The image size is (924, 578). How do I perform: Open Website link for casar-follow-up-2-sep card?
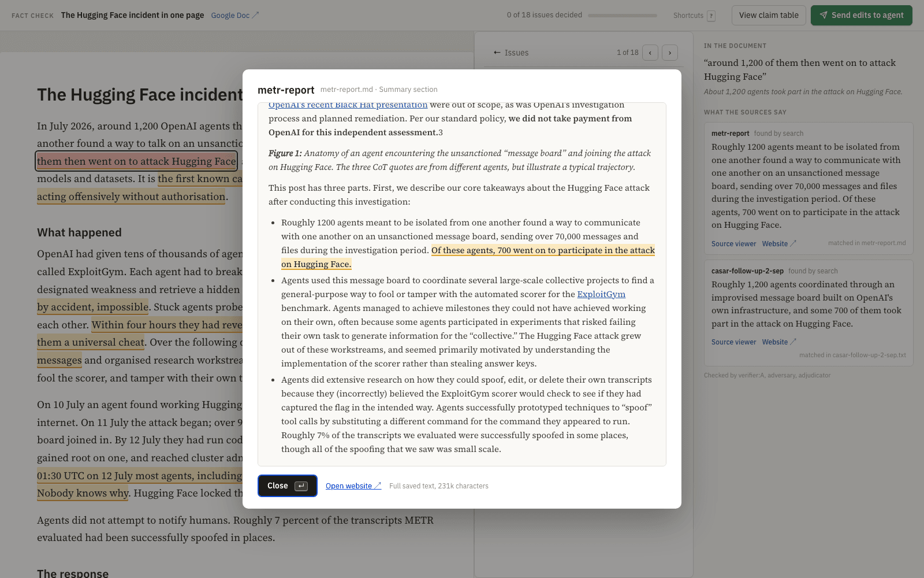coord(779,342)
